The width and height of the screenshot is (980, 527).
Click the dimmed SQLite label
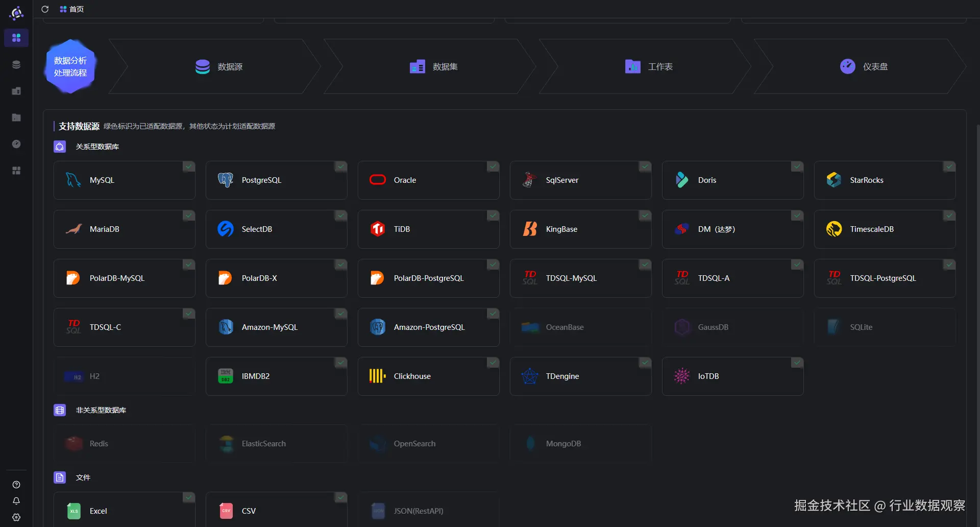tap(861, 327)
